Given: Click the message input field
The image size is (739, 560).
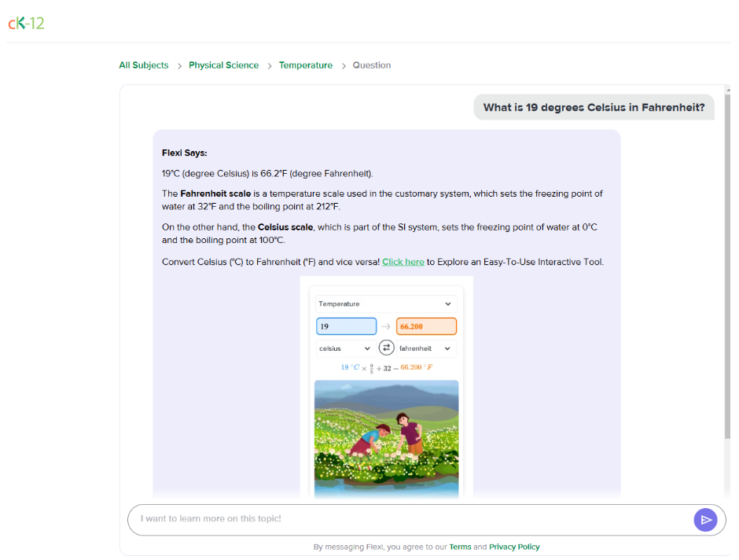Looking at the screenshot, I should pos(409,519).
